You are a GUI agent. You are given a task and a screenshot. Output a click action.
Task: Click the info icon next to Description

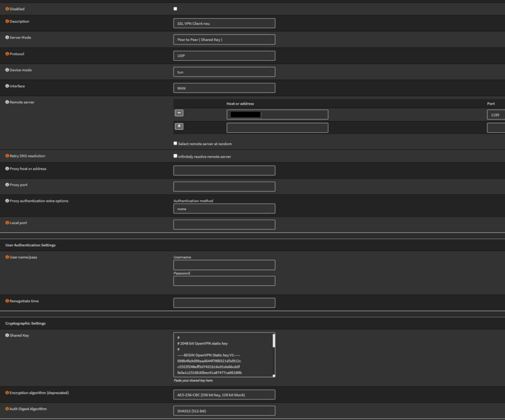pyautogui.click(x=7, y=22)
